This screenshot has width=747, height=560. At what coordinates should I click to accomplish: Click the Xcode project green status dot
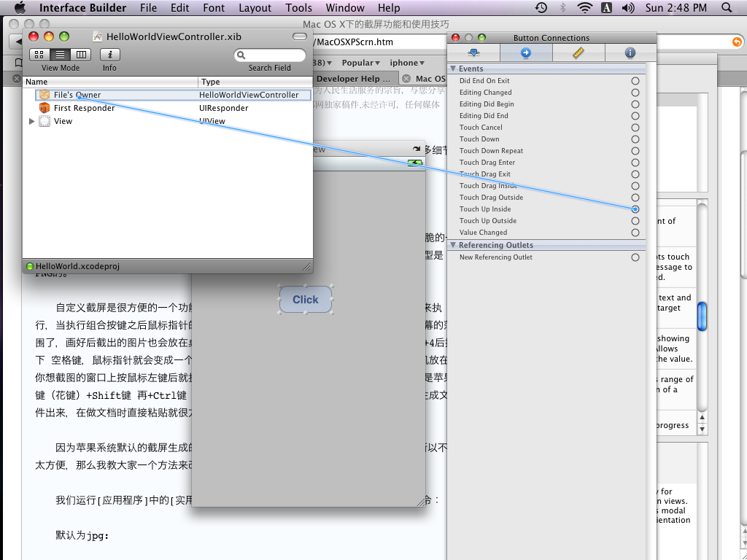pyautogui.click(x=30, y=266)
